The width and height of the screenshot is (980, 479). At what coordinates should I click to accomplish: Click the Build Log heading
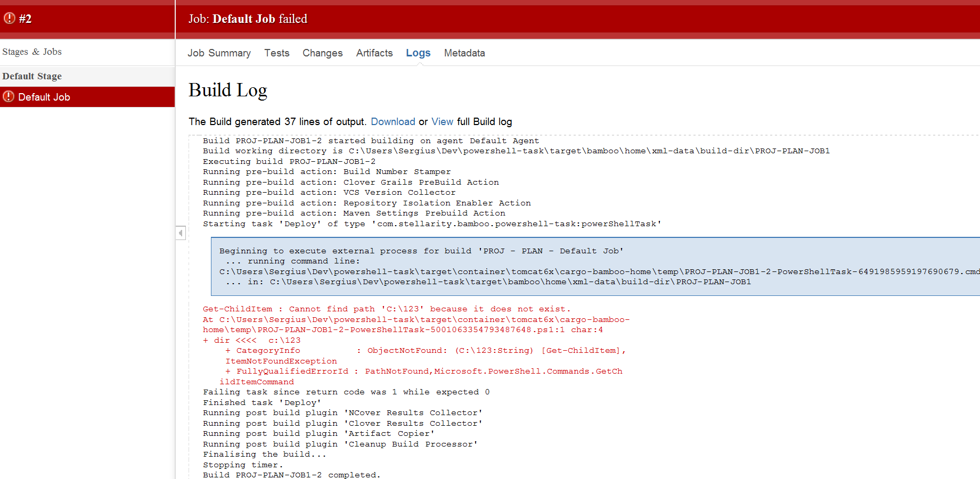coord(227,90)
